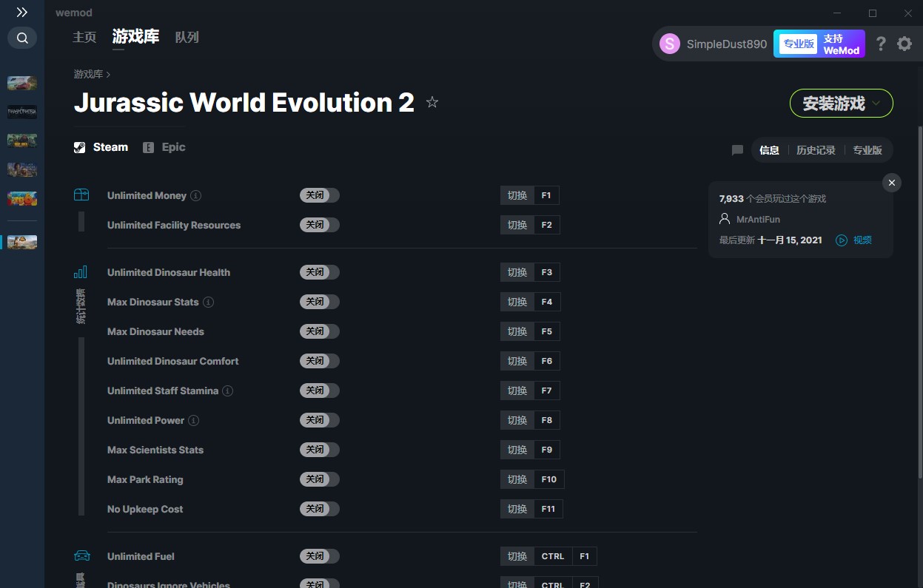
Task: Expand the sidebar with double-chevron icon
Action: [x=22, y=12]
